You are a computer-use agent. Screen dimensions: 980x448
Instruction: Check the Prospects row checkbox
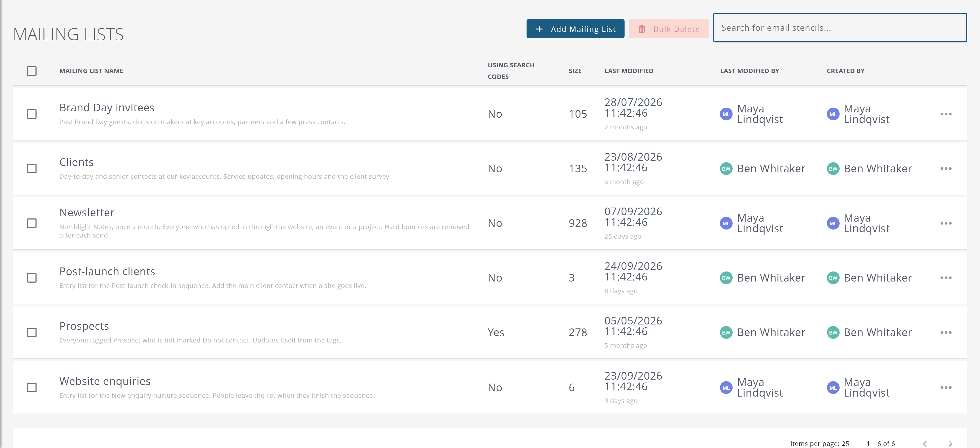tap(32, 332)
